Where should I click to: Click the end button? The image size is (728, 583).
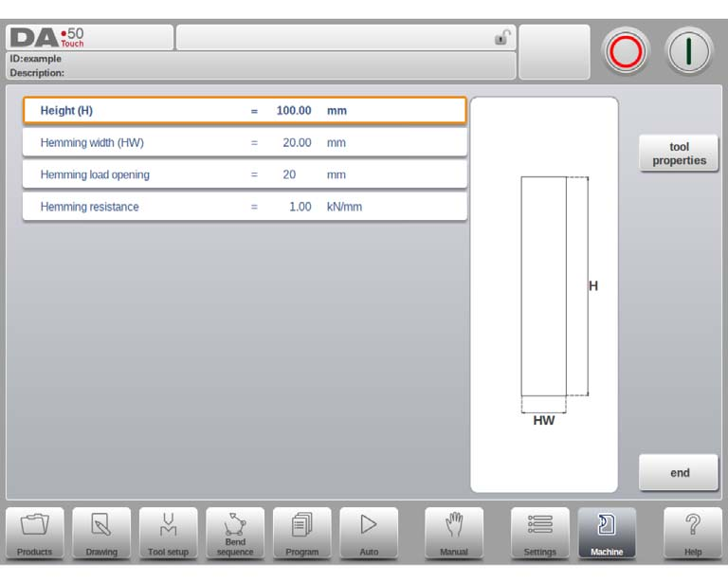coord(679,472)
